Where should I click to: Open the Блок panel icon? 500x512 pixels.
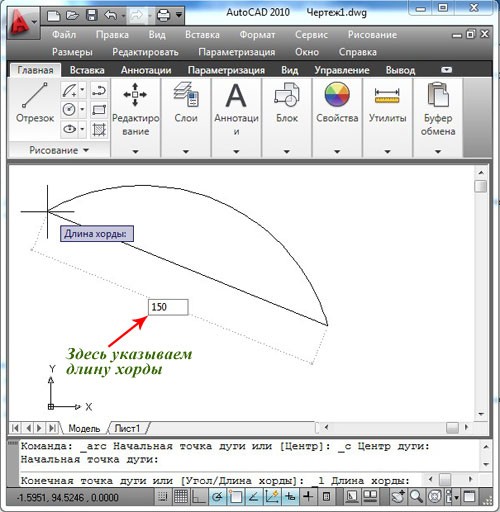click(287, 95)
